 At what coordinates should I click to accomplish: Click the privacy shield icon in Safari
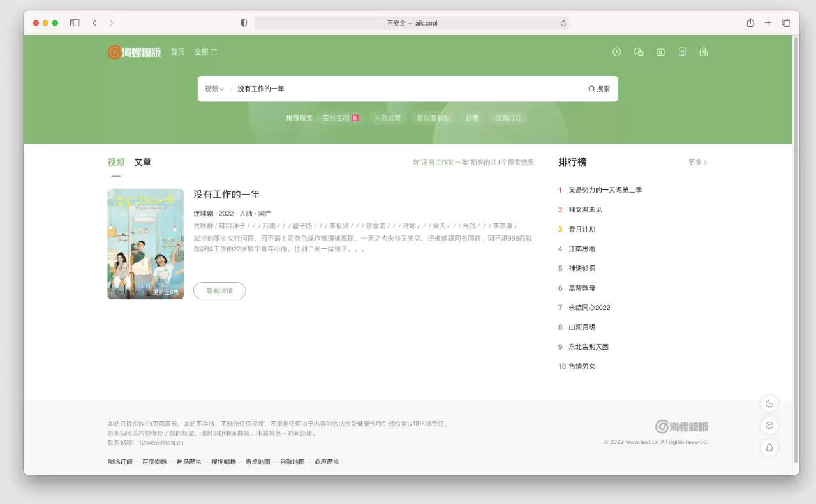tap(244, 23)
